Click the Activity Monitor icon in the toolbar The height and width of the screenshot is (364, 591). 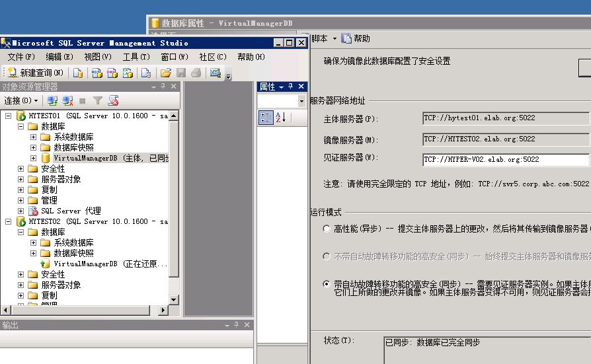216,73
